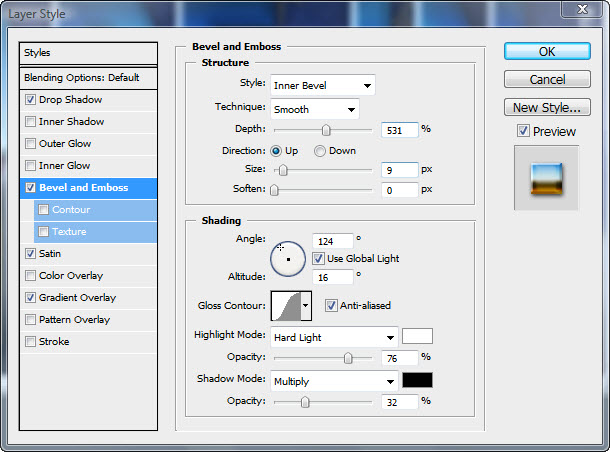Open the Highlight Mode dropdown
Viewport: 610px width, 452px height.
(x=334, y=337)
